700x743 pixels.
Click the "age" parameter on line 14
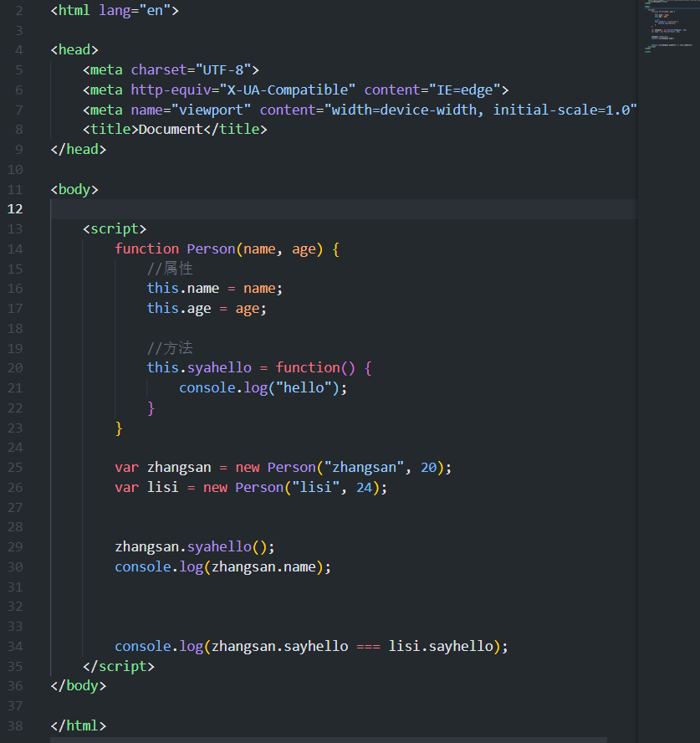click(x=304, y=249)
